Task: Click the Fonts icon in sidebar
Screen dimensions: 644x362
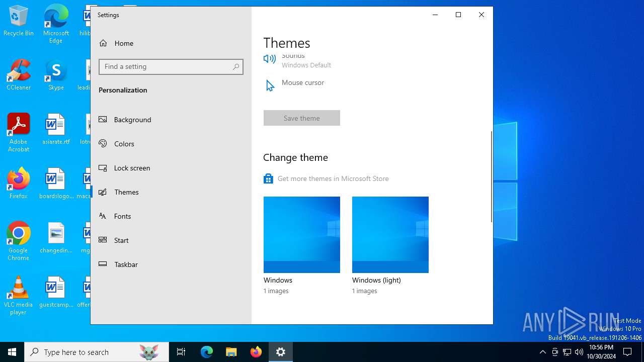Action: pyautogui.click(x=103, y=216)
